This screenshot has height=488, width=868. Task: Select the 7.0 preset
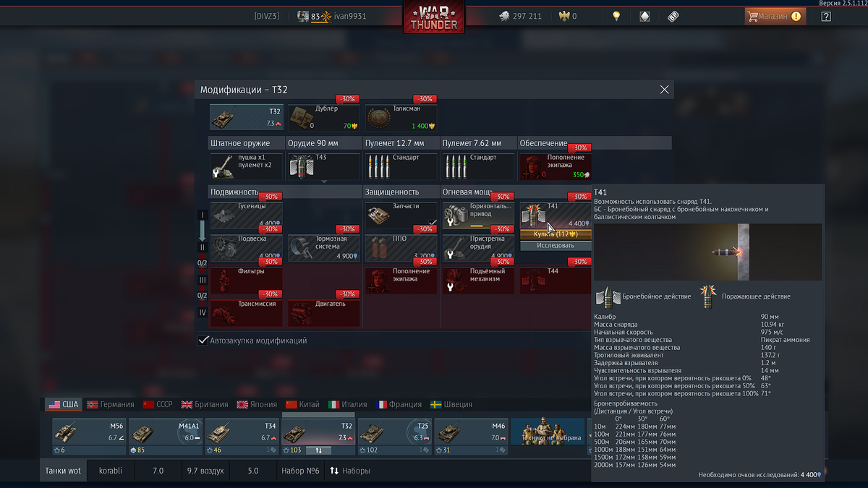[x=158, y=471]
